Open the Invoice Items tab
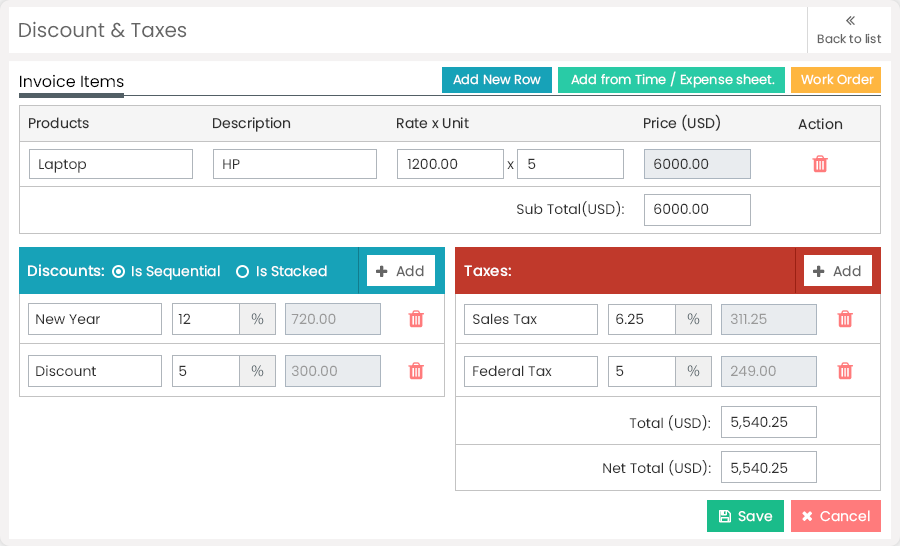The width and height of the screenshot is (900, 546). pos(71,82)
